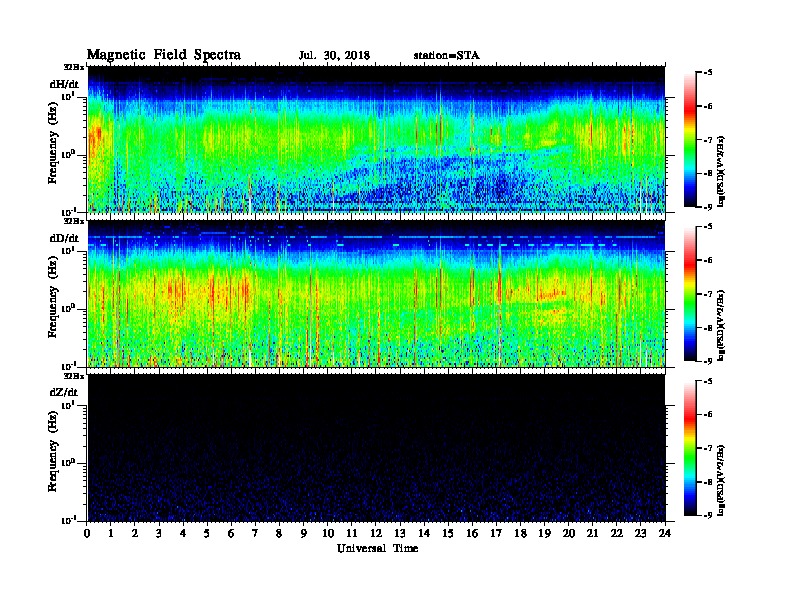The image size is (792, 612).
Task: Click hour '0' on the time axis
Action: point(87,533)
